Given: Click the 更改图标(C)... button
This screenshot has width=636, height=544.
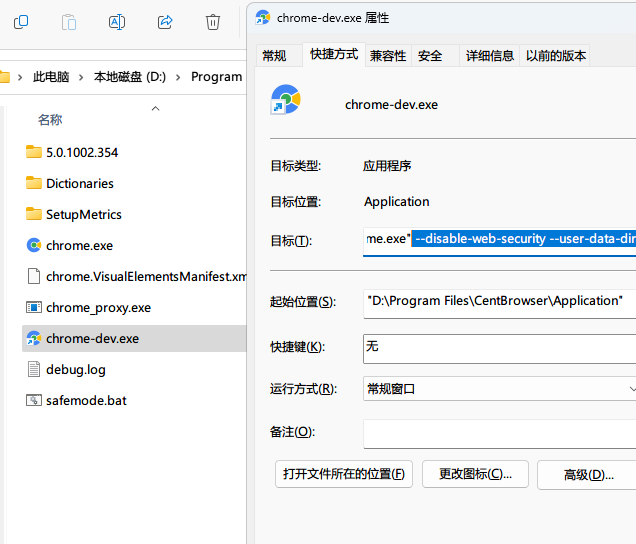Looking at the screenshot, I should [x=475, y=474].
